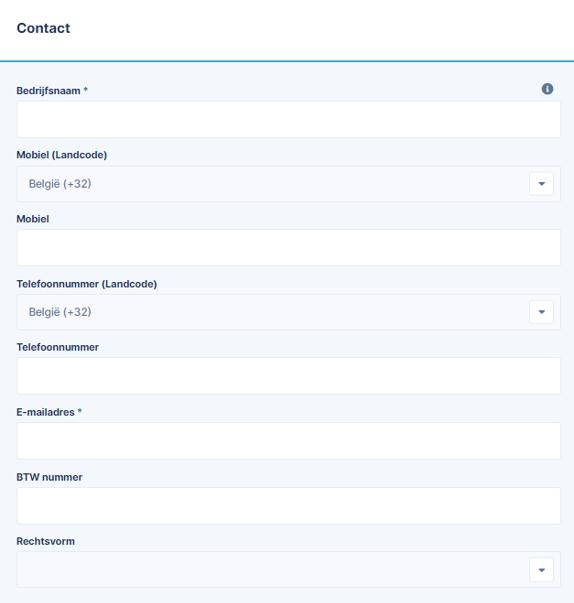The image size is (574, 603).
Task: Open the Rechtsvorm dropdown arrow
Action: [541, 570]
